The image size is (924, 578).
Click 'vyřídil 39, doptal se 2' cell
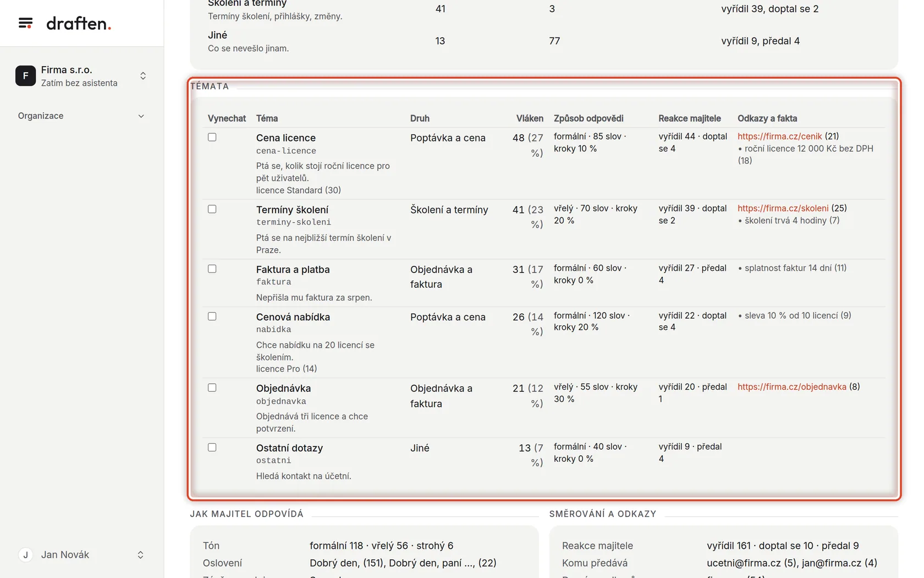[770, 9]
